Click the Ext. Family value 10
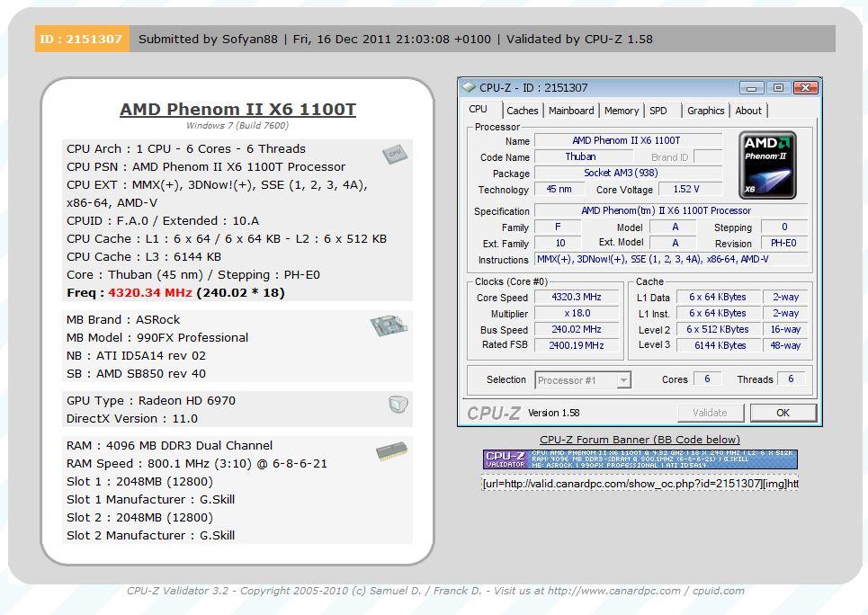 pyautogui.click(x=558, y=243)
